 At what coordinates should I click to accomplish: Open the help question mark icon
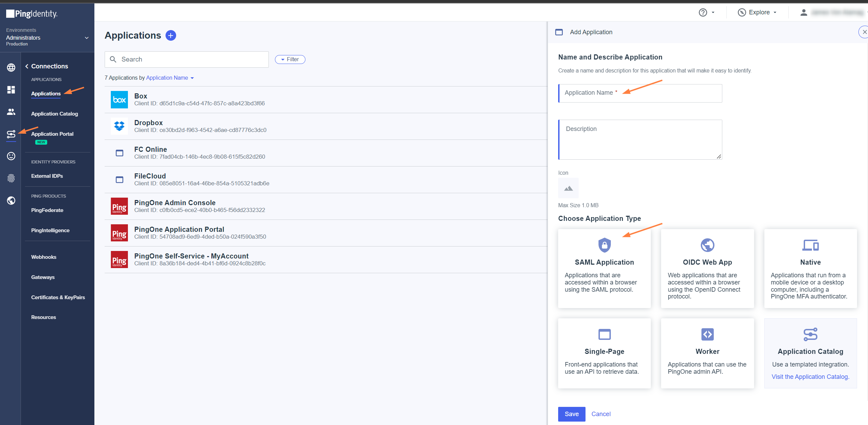click(x=703, y=12)
